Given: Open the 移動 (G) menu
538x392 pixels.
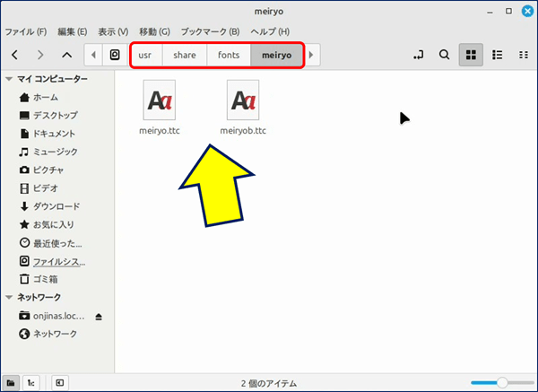Looking at the screenshot, I should pyautogui.click(x=154, y=32).
